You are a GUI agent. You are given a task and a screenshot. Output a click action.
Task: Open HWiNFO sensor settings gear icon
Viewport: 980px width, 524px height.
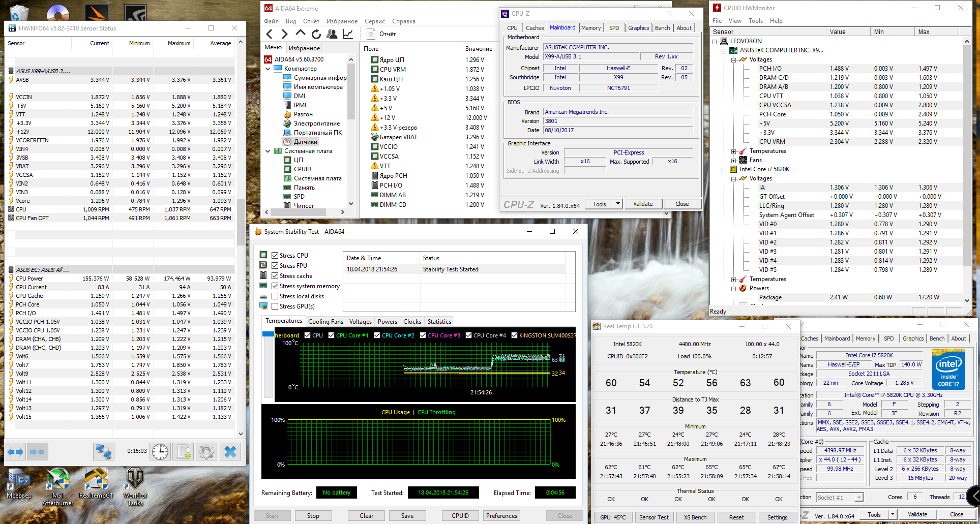tap(206, 451)
